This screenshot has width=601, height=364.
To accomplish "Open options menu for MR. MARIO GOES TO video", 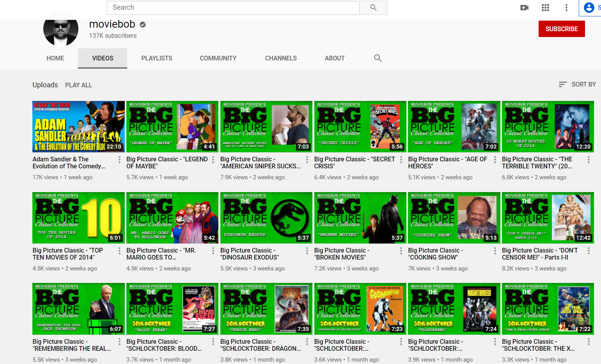I will (213, 251).
